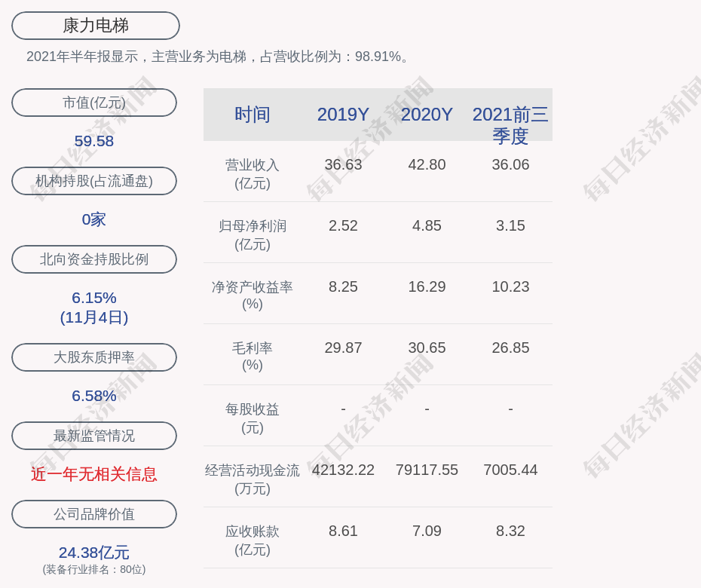Viewport: 701px width, 588px height.
Task: Click the 机构持股(占流通盘) label
Action: click(x=94, y=181)
